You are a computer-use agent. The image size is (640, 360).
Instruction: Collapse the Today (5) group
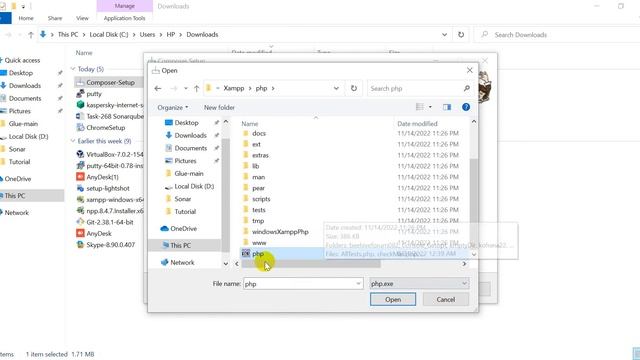point(73,69)
